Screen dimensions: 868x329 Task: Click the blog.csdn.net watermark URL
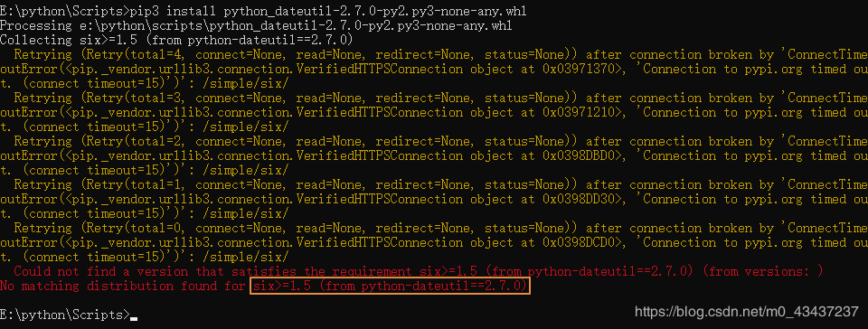coord(747,312)
